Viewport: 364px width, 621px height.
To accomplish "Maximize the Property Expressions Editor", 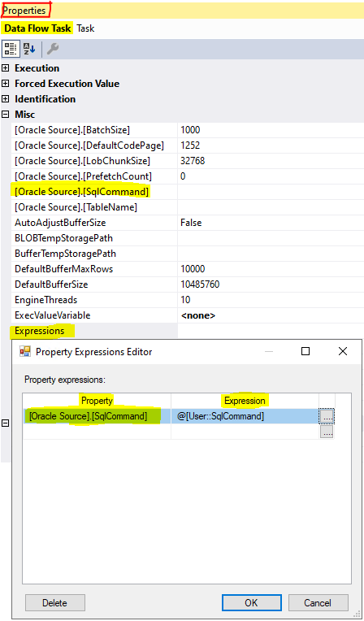I will point(305,351).
